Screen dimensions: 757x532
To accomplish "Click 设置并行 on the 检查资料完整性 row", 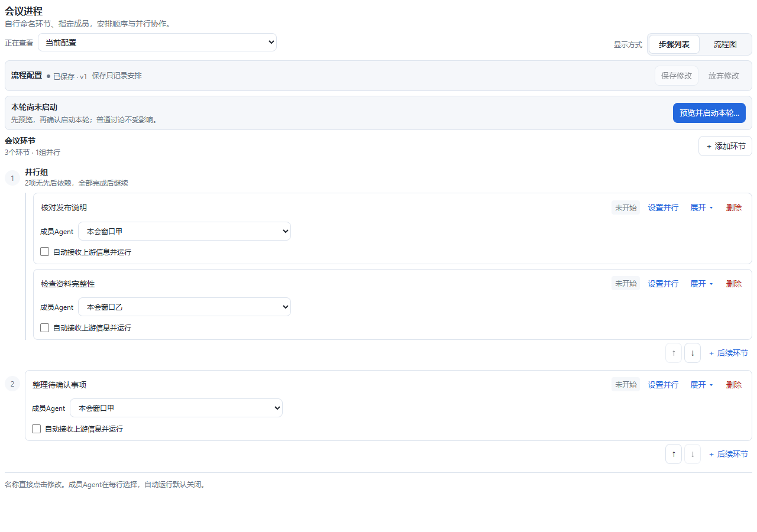I will tap(663, 284).
